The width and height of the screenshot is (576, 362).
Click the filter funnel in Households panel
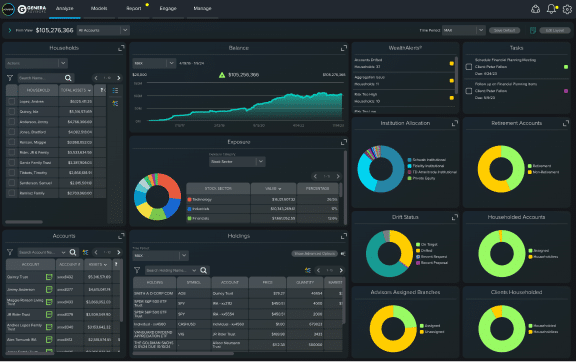10,78
